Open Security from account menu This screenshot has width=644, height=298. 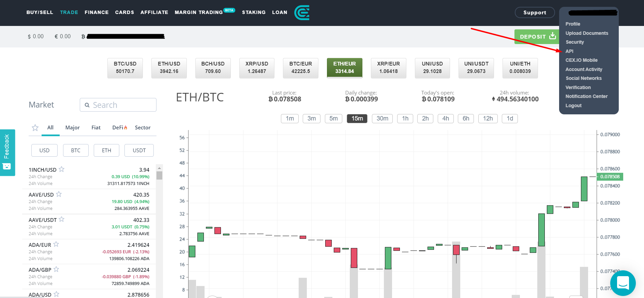coord(575,42)
